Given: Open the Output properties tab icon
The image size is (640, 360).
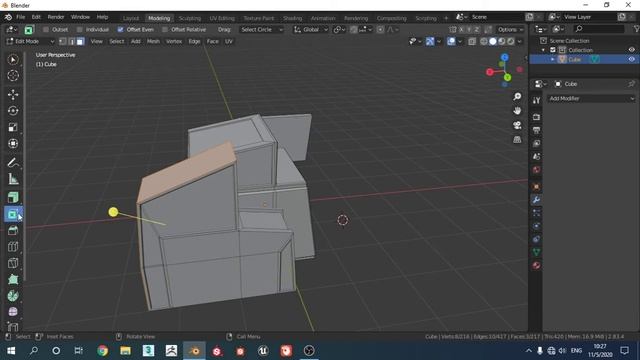Looking at the screenshot, I should tap(536, 130).
